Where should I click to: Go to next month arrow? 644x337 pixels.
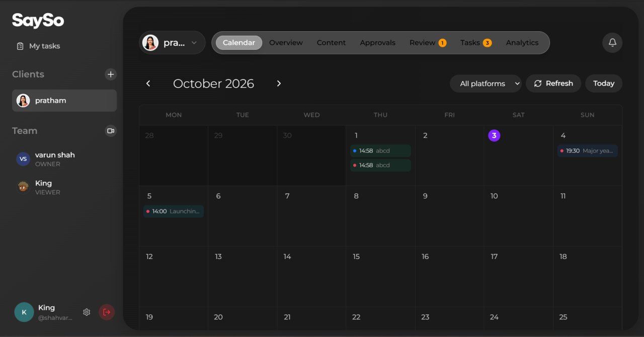point(279,84)
